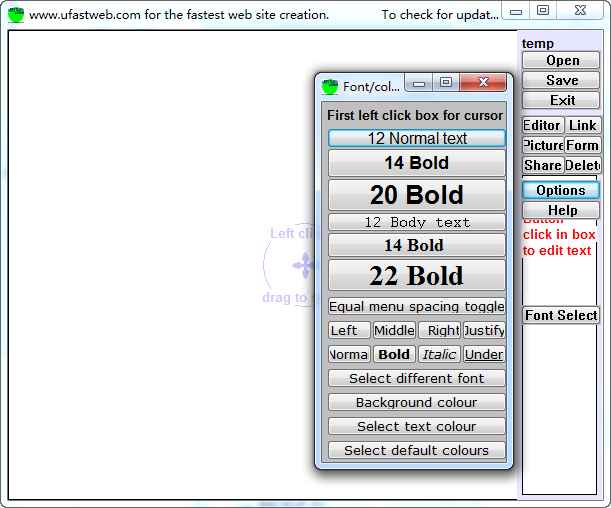Open the Help button
The height and width of the screenshot is (508, 611).
click(x=561, y=210)
